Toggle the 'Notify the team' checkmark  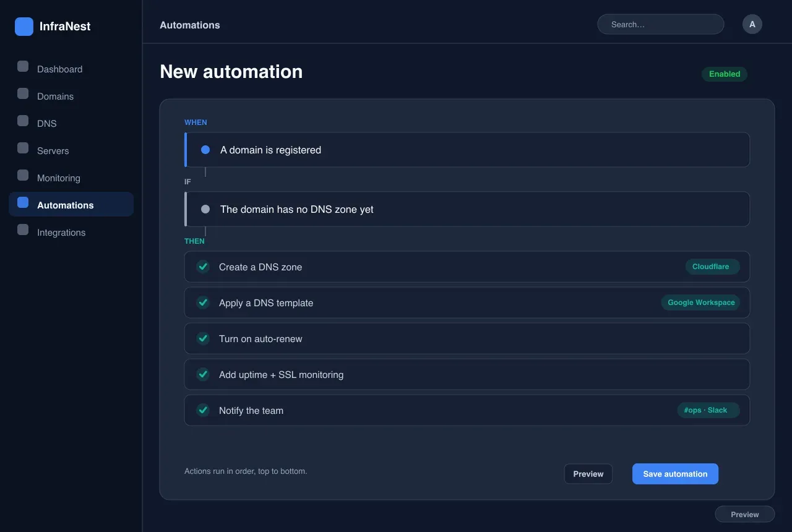[203, 410]
